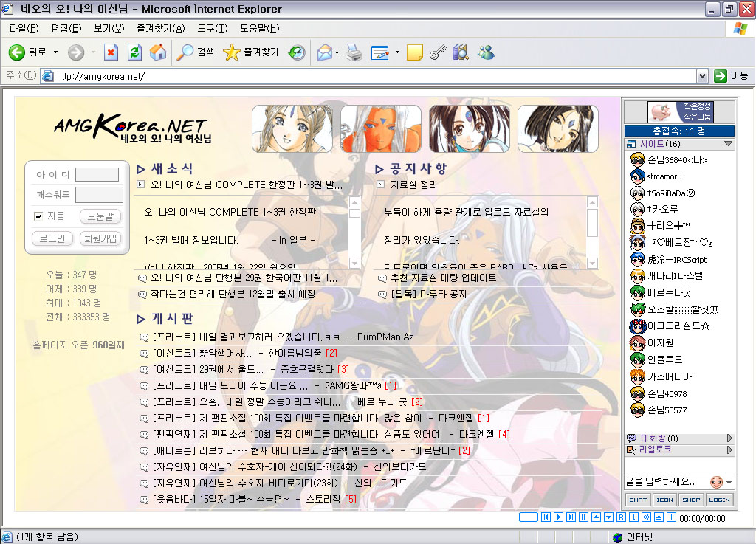Click the Edit page toolbar icon

380,52
